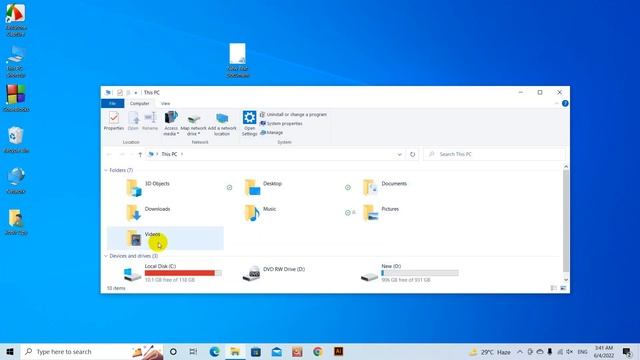
Task: Click the 29°C Haze weather widget
Action: (x=490, y=352)
